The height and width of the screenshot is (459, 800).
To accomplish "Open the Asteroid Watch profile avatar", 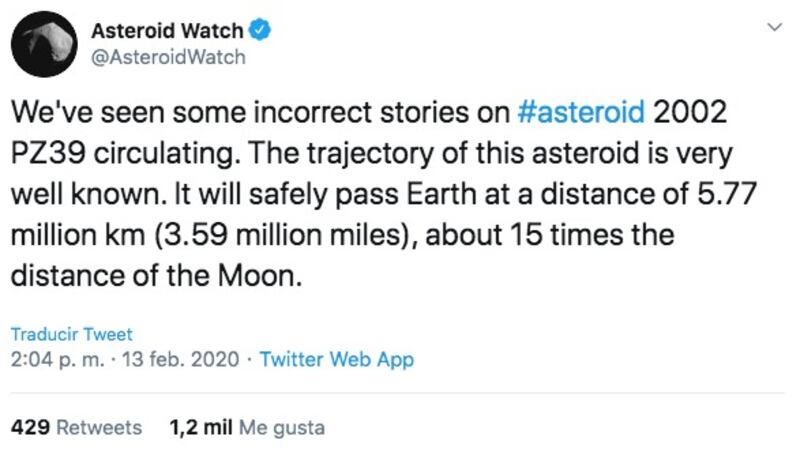I will tap(44, 44).
